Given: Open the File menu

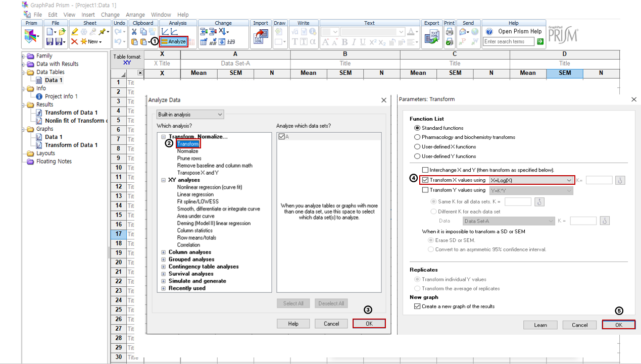Looking at the screenshot, I should pos(38,15).
